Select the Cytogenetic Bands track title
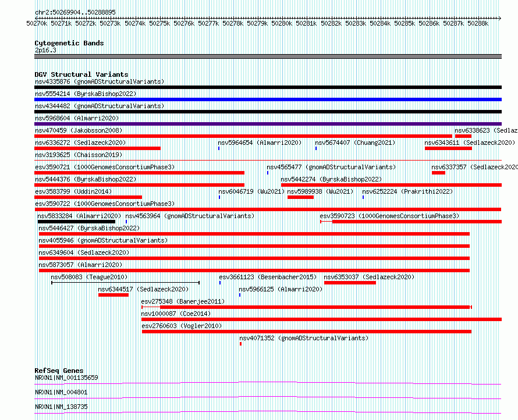This screenshot has width=518, height=420. click(x=69, y=43)
